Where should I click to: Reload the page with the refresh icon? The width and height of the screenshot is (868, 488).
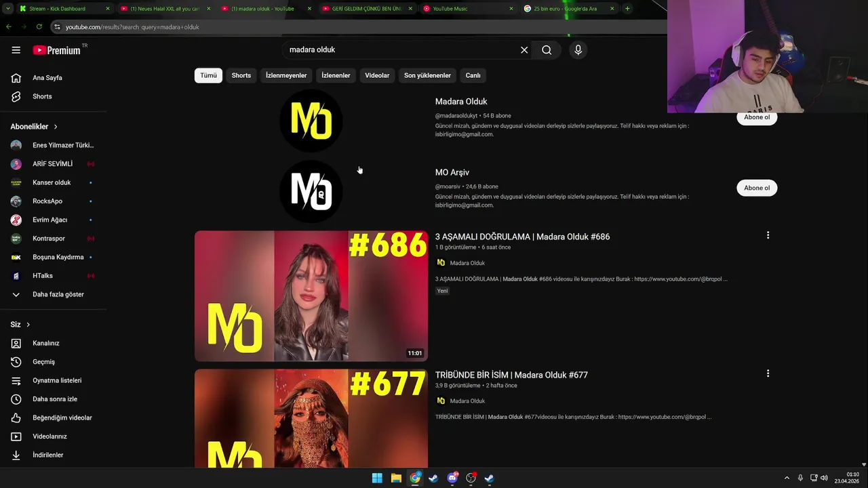pos(39,27)
